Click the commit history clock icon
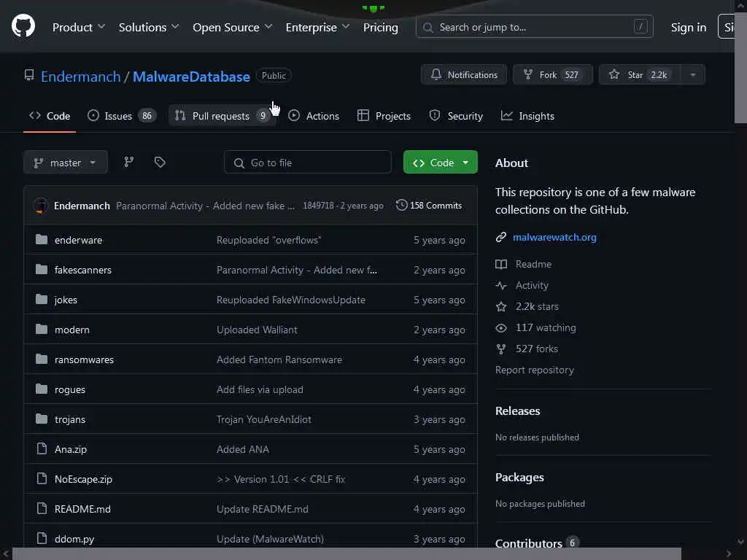 pyautogui.click(x=402, y=205)
